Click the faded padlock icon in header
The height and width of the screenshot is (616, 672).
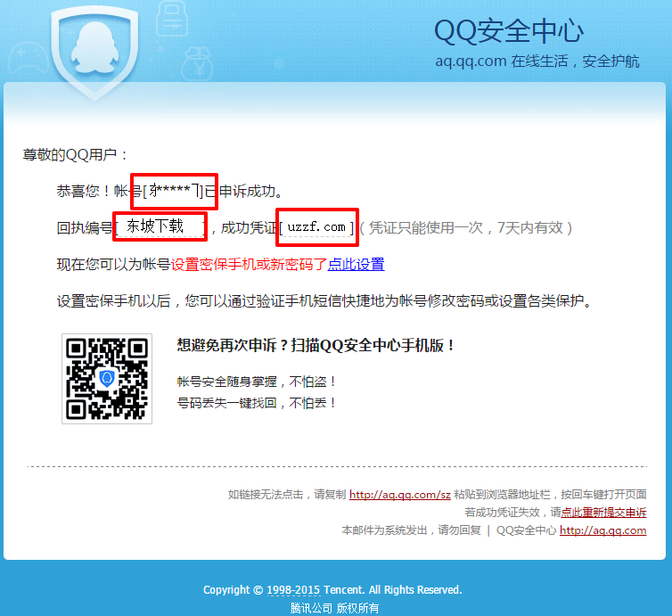172,19
